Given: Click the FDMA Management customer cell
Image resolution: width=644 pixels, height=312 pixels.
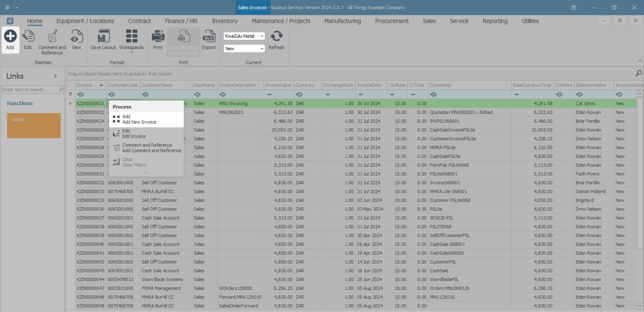Looking at the screenshot, I should 166,288.
